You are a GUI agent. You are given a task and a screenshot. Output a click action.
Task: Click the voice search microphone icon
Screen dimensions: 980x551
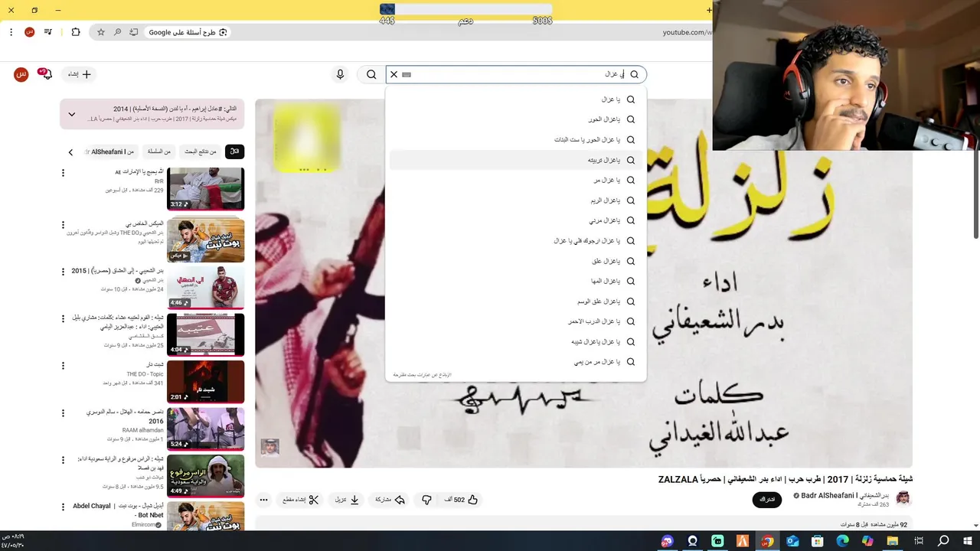click(x=341, y=74)
